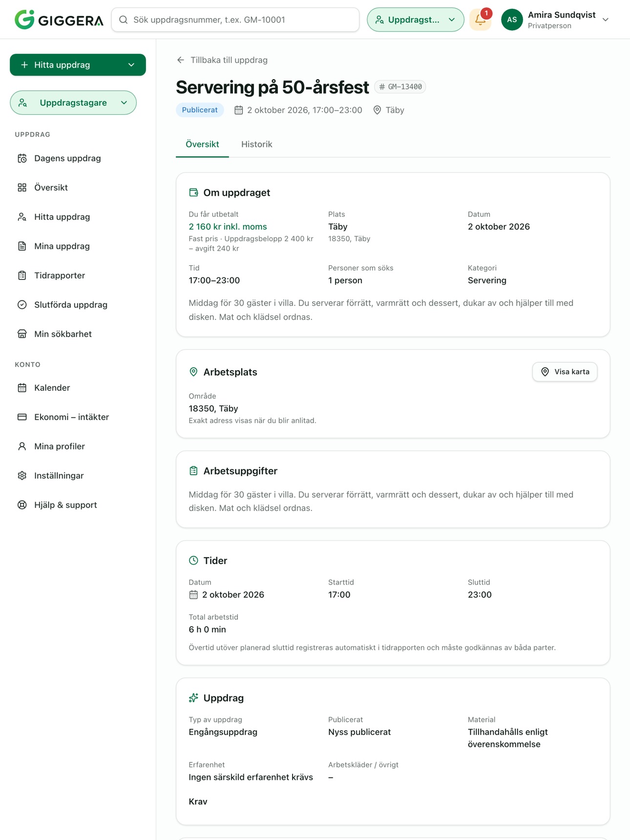Open Ekonomi – intäkter page
Viewport: 630px width, 840px height.
pos(78,417)
